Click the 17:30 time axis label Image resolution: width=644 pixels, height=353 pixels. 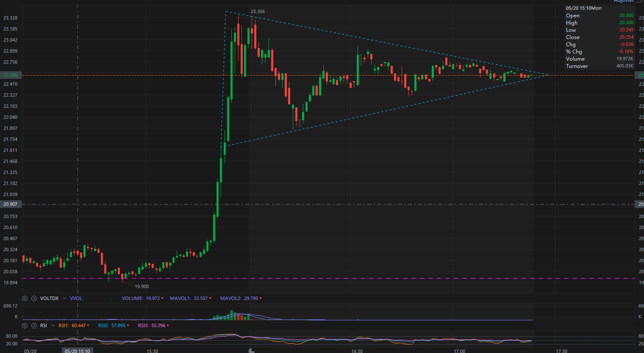(x=562, y=351)
